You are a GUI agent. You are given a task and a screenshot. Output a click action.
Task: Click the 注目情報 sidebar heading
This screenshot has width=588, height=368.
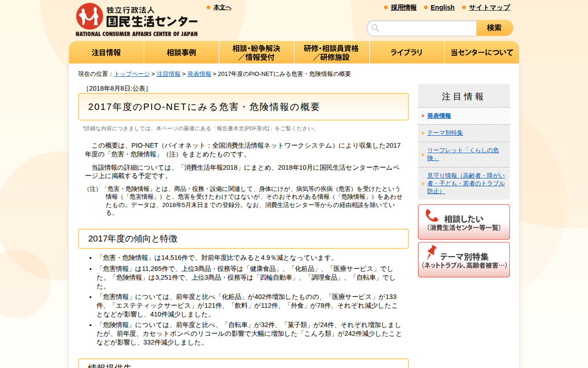click(x=464, y=96)
